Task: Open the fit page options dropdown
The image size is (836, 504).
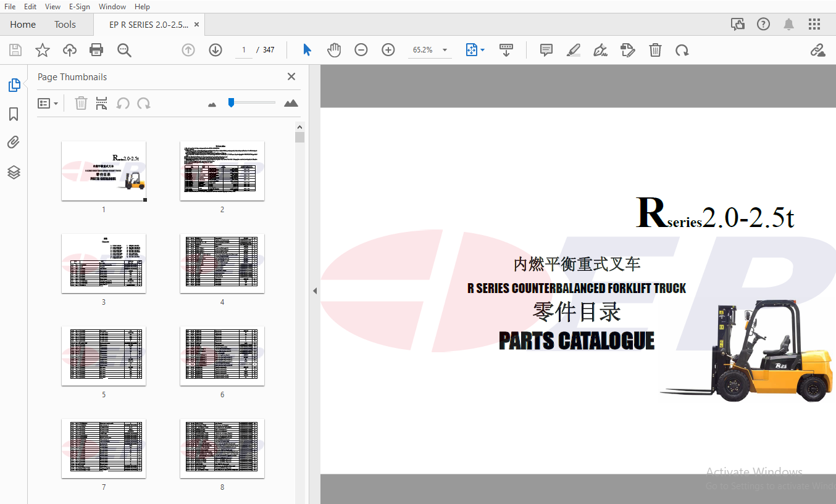Action: tap(475, 50)
